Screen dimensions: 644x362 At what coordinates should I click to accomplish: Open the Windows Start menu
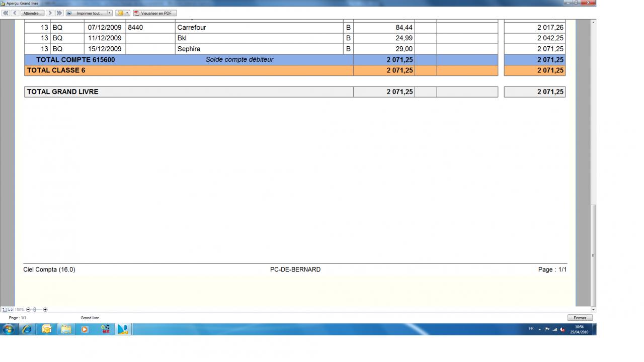(x=9, y=329)
